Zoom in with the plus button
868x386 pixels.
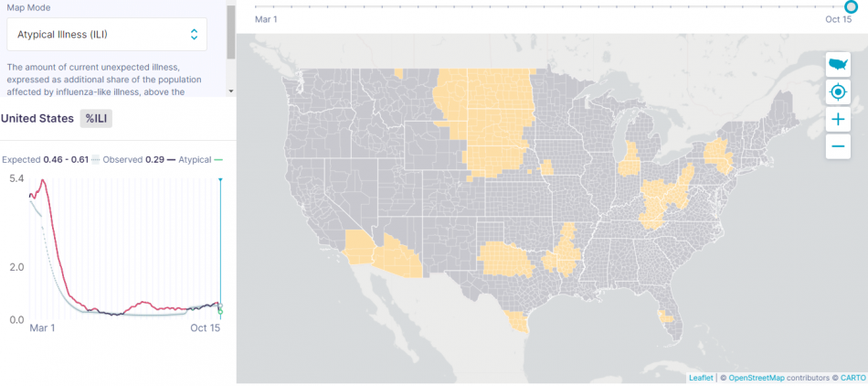tap(838, 120)
